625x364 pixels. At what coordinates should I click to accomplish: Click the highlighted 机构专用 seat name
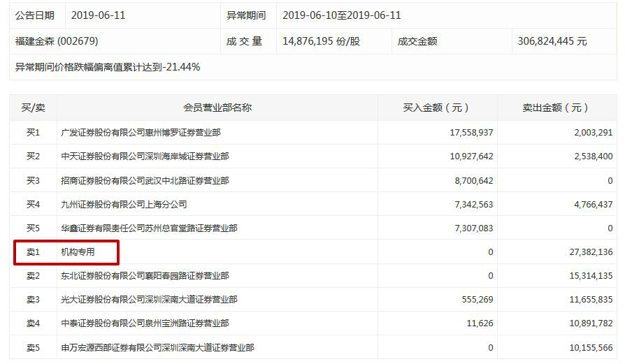pyautogui.click(x=78, y=252)
